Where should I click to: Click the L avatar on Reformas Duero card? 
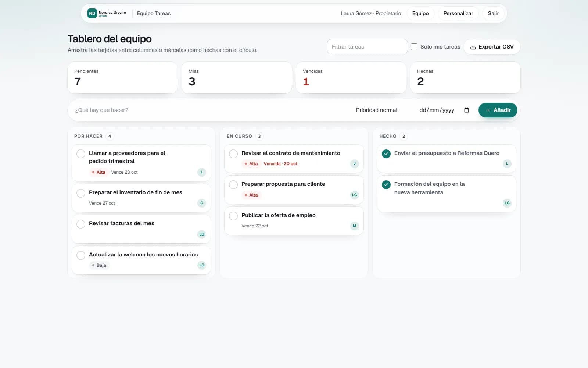pyautogui.click(x=507, y=164)
